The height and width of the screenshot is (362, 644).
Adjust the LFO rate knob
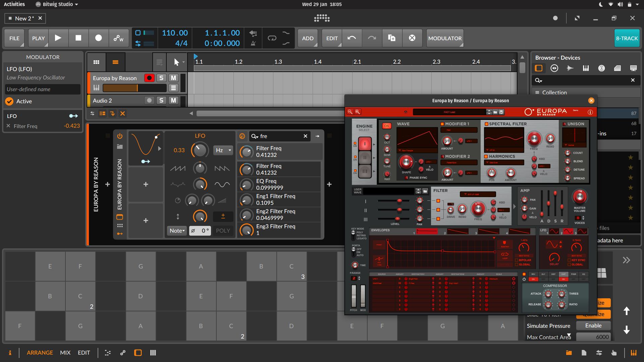click(200, 150)
